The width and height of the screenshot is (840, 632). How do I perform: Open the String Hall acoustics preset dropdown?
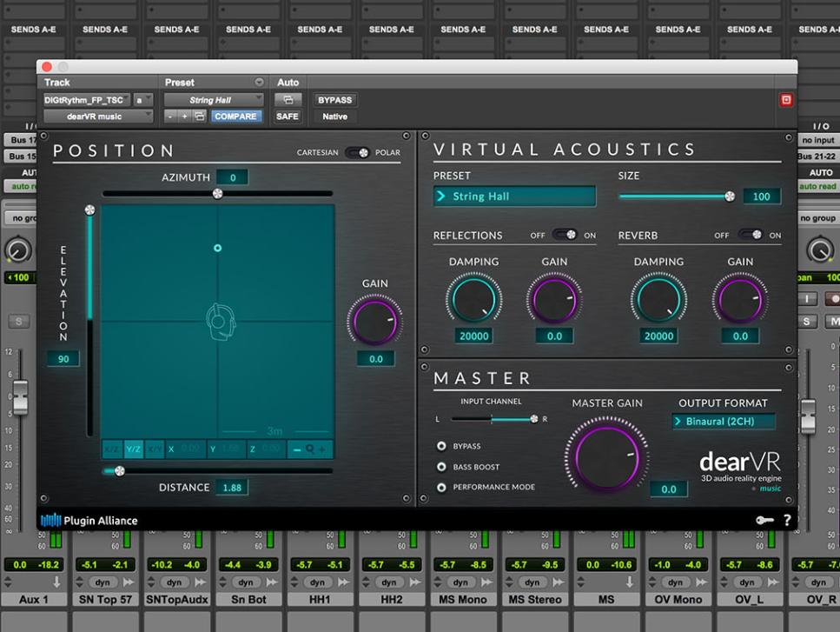tap(514, 196)
